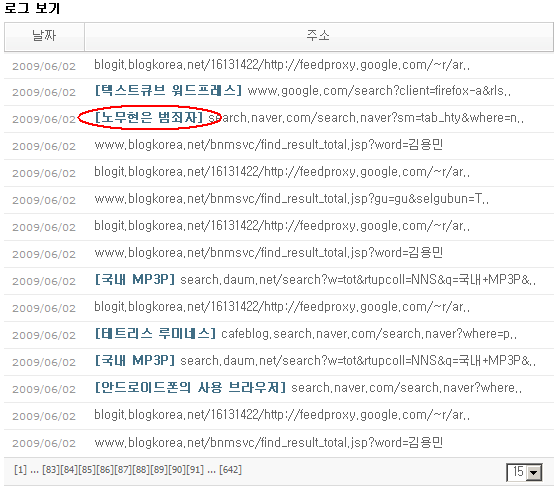Go to page [91] in pagination
The image size is (556, 488).
point(195,470)
